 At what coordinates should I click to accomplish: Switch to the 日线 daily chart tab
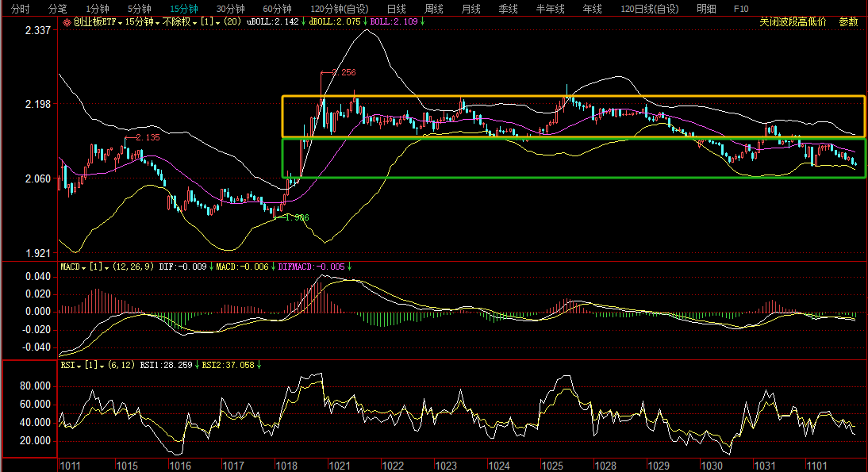396,8
